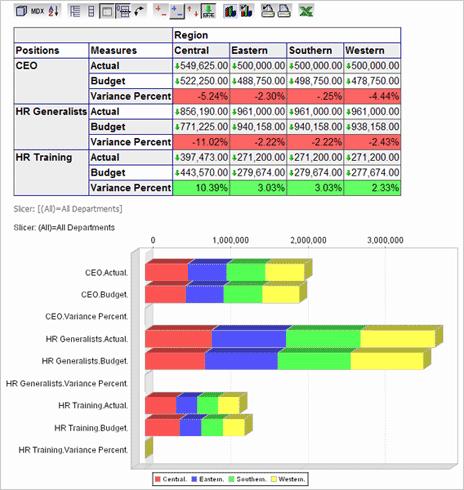Select the Drill Position (blue plus/minus) icon
The width and height of the screenshot is (464, 490).
[x=177, y=11]
